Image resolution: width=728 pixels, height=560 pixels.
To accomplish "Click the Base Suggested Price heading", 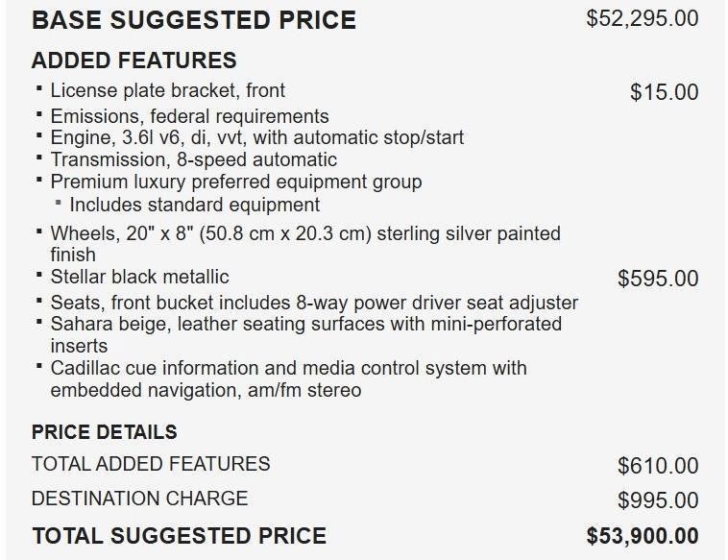I will [193, 19].
